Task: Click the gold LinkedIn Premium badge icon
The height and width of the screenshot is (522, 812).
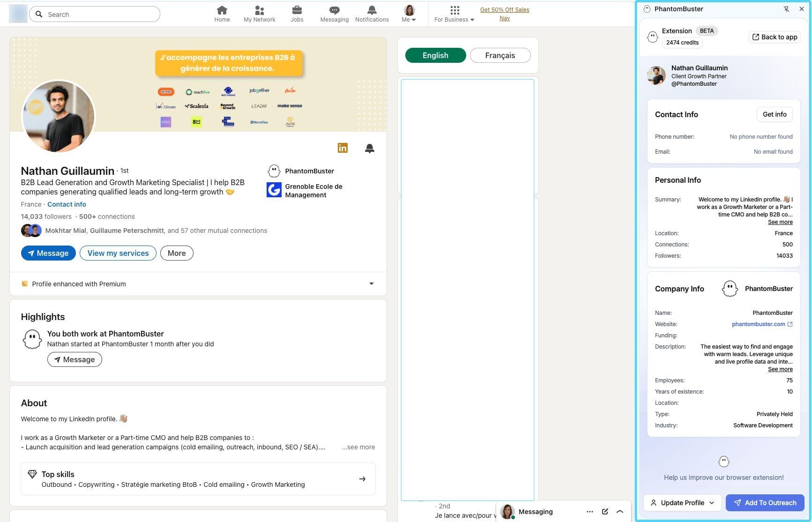Action: pos(343,148)
